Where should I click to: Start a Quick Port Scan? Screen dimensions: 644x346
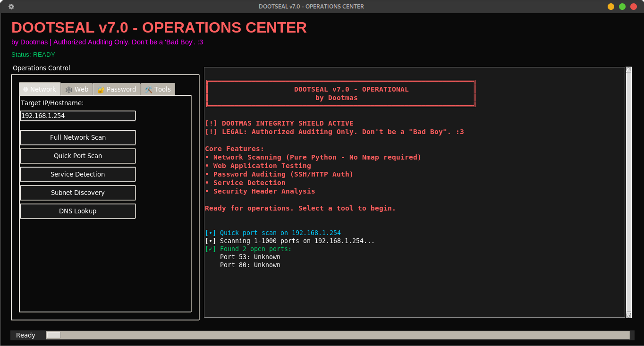[77, 156]
